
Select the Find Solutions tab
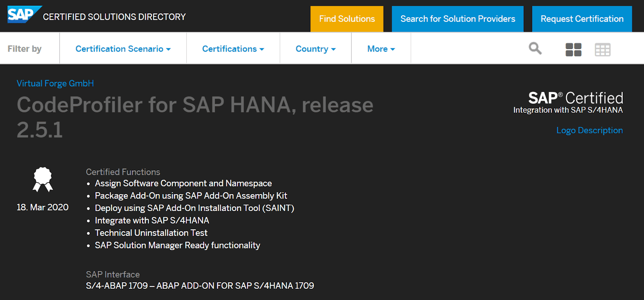pyautogui.click(x=347, y=19)
